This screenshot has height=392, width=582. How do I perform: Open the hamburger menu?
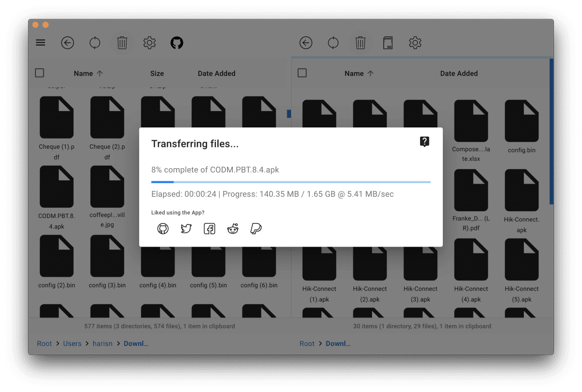tap(40, 43)
